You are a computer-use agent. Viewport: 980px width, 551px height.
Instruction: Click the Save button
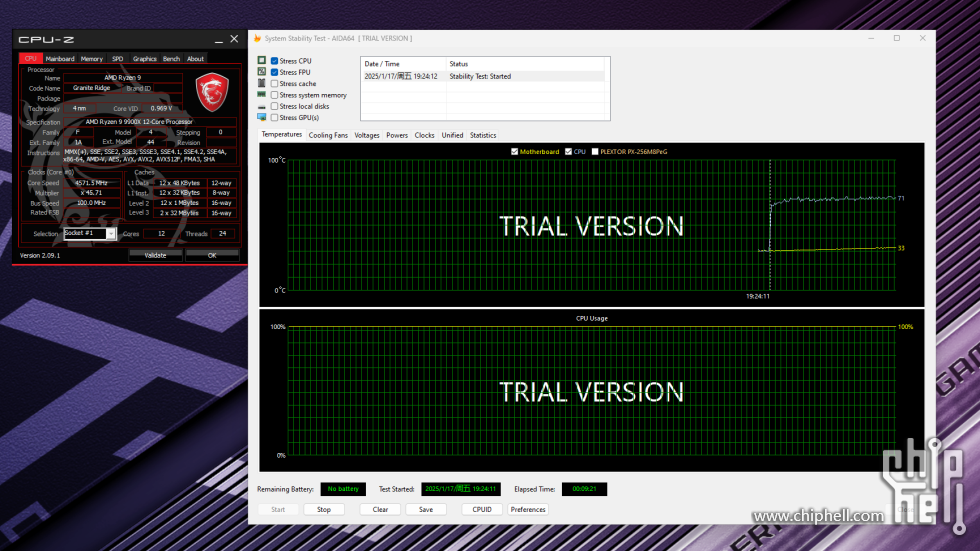pos(426,509)
